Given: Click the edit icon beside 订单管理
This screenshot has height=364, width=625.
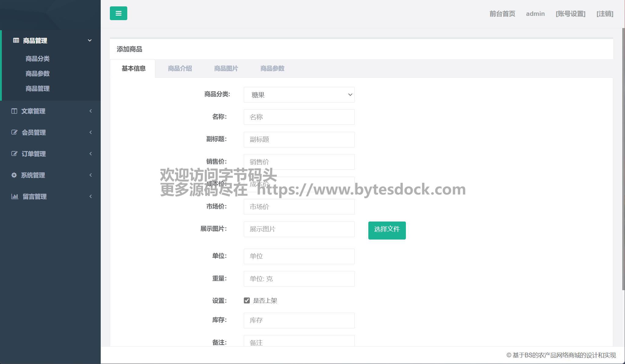Looking at the screenshot, I should point(14,153).
